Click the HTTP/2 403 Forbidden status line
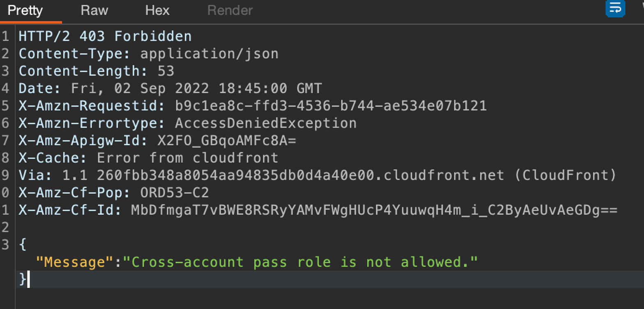Viewport: 644px width, 309px height. (x=104, y=36)
